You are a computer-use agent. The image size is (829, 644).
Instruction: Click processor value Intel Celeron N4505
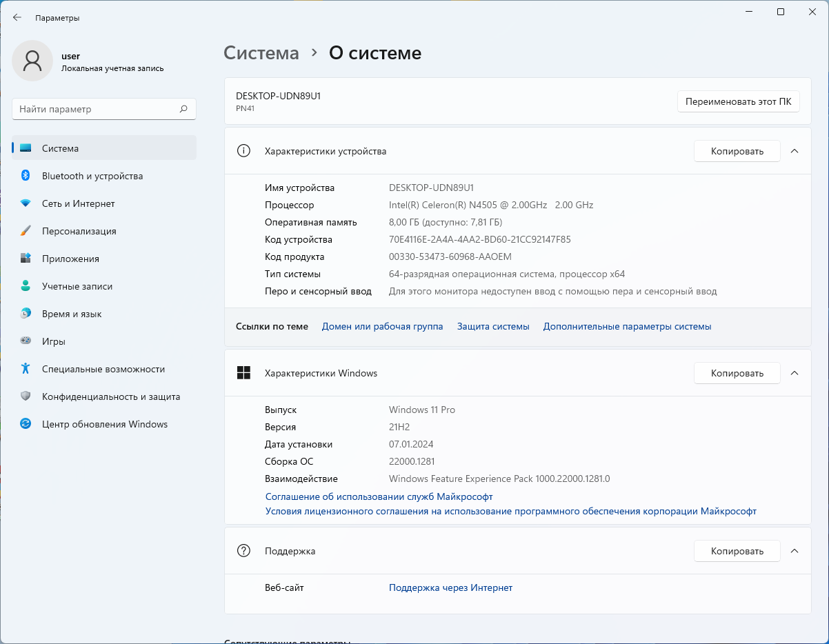[491, 205]
